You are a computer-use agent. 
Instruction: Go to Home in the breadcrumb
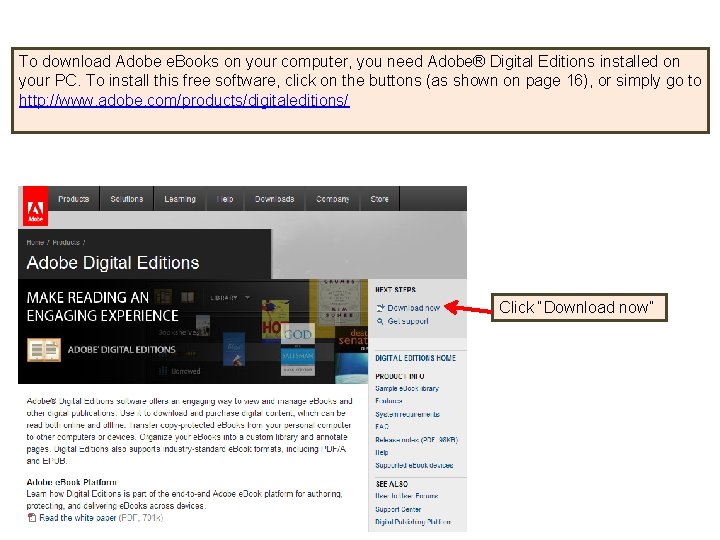(x=35, y=242)
